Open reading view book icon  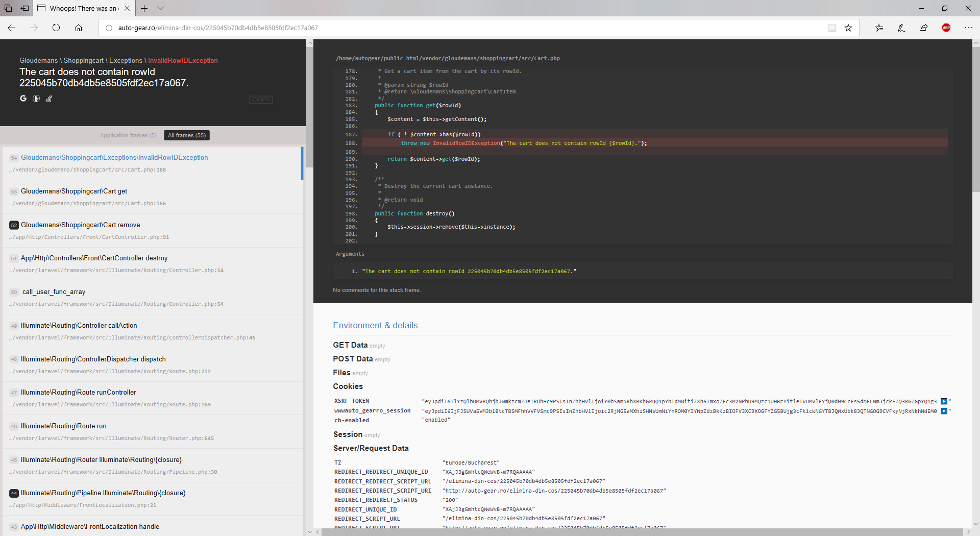(832, 28)
